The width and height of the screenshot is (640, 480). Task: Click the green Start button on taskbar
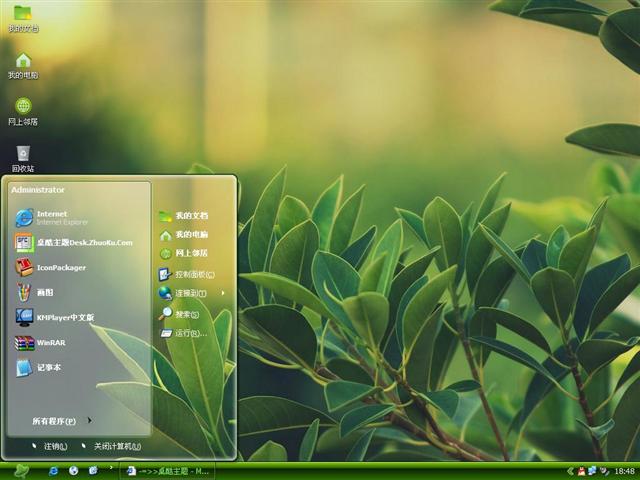[22, 470]
